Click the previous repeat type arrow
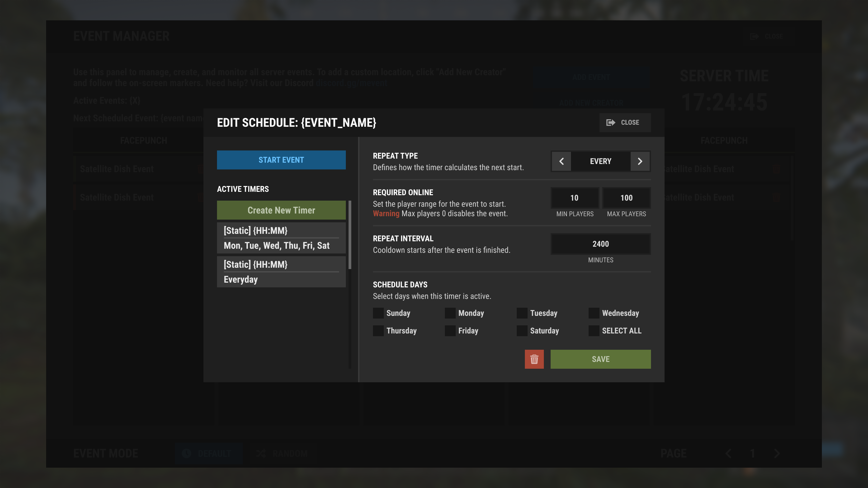 click(561, 161)
